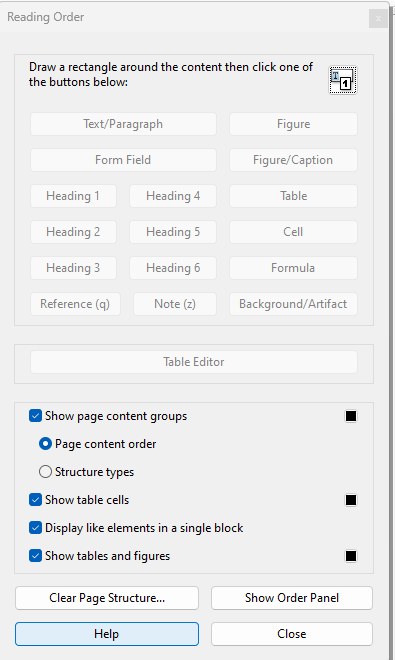The height and width of the screenshot is (660, 395).
Task: Toggle Show tables and figures checkbox
Action: click(35, 556)
